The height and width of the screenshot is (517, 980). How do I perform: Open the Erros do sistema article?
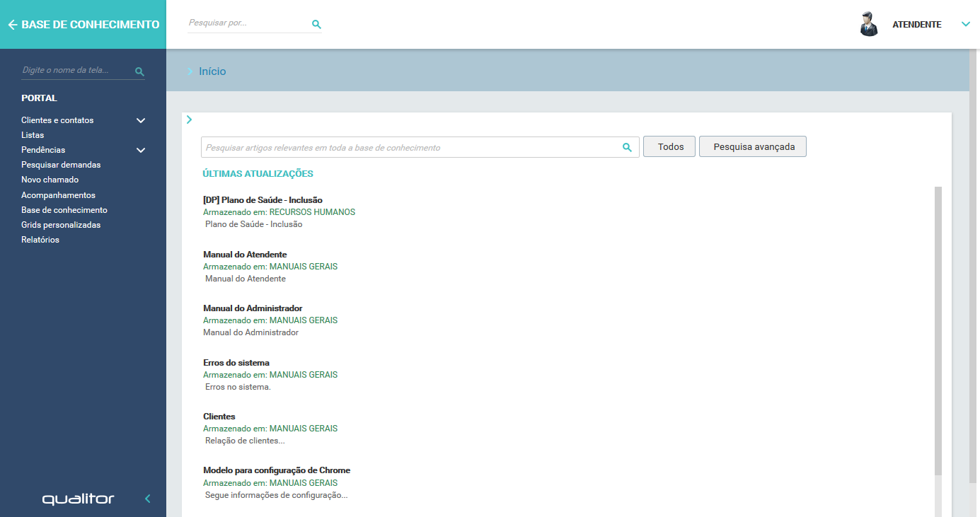click(x=236, y=363)
